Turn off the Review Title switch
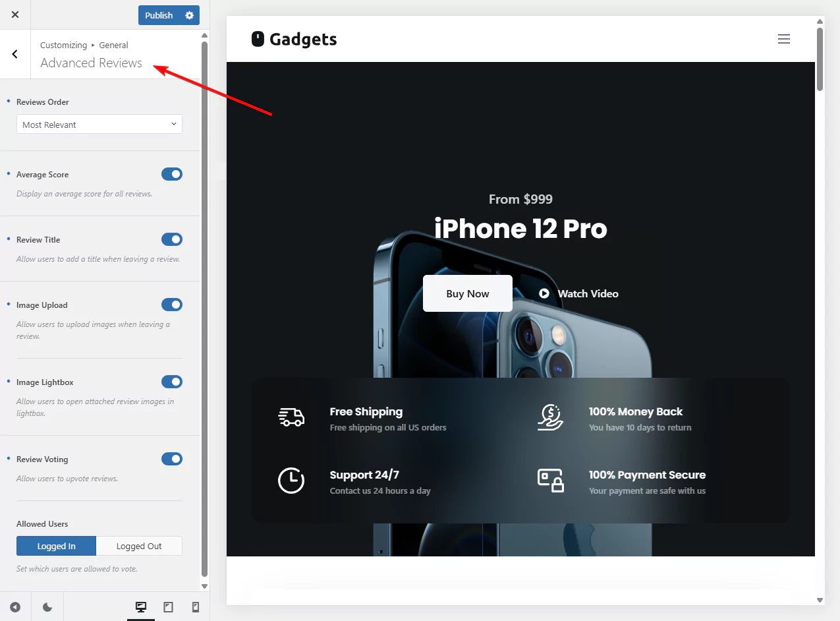This screenshot has height=621, width=840. 172,239
